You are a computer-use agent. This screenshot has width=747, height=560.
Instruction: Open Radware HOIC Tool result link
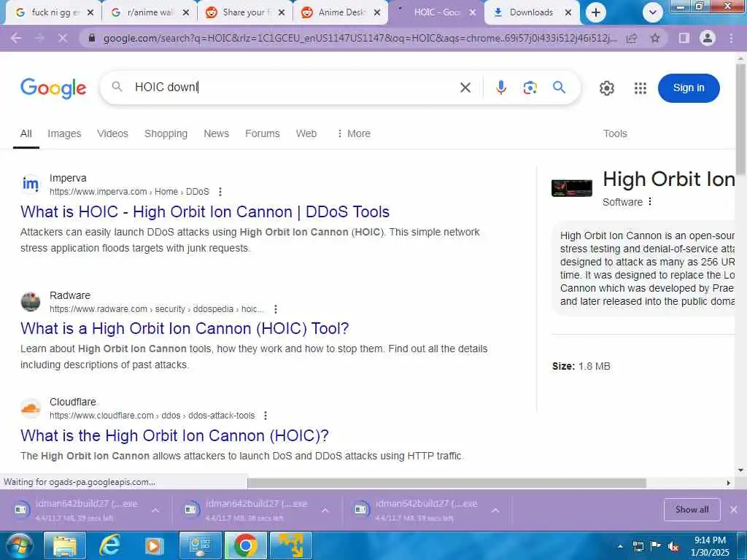[185, 328]
